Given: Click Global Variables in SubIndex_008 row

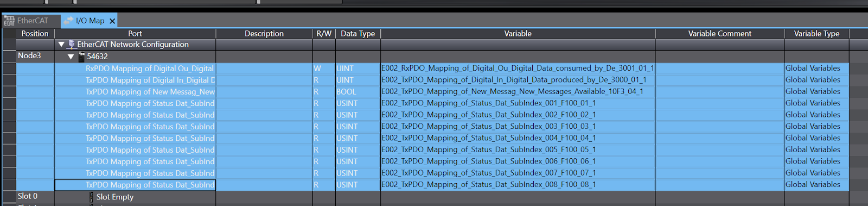Looking at the screenshot, I should pos(816,185).
